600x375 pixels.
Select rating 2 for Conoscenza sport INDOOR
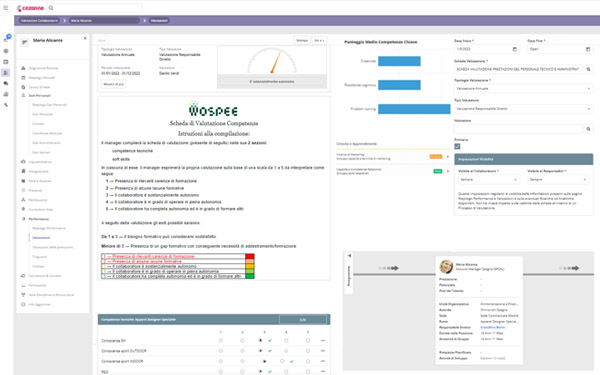pos(242,361)
